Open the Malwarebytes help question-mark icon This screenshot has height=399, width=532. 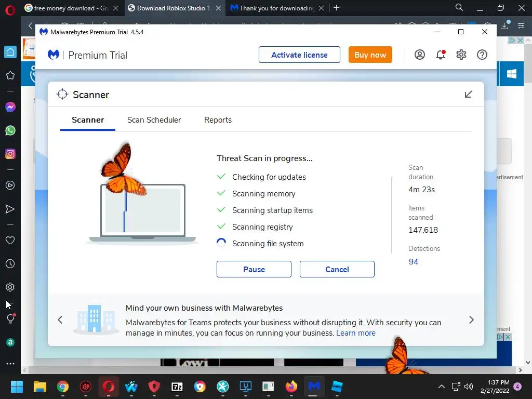(x=482, y=55)
